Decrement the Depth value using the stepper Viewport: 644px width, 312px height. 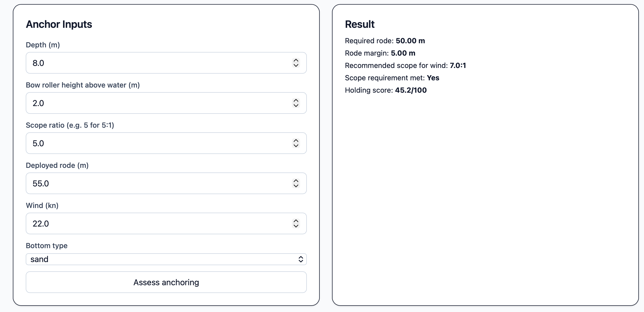coord(295,66)
